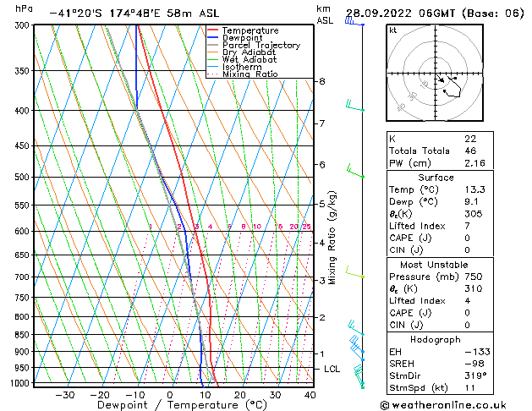Click the 'StmSpd (kt)' value '11'
The width and height of the screenshot is (532, 411).
pos(470,387)
